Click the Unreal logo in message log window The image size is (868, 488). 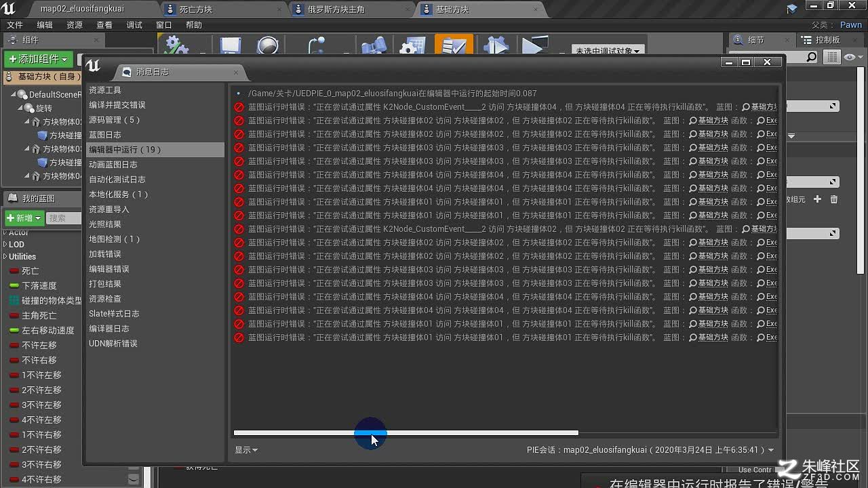pyautogui.click(x=94, y=66)
